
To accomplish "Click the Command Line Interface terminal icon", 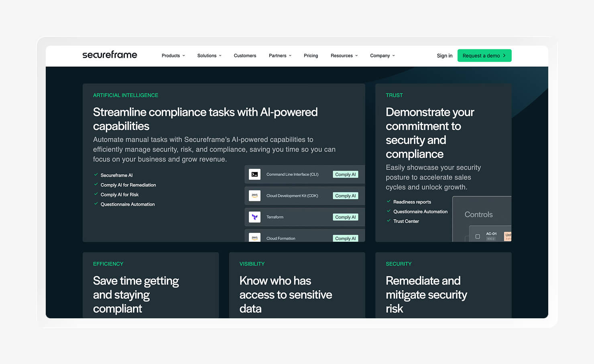I will tap(254, 174).
